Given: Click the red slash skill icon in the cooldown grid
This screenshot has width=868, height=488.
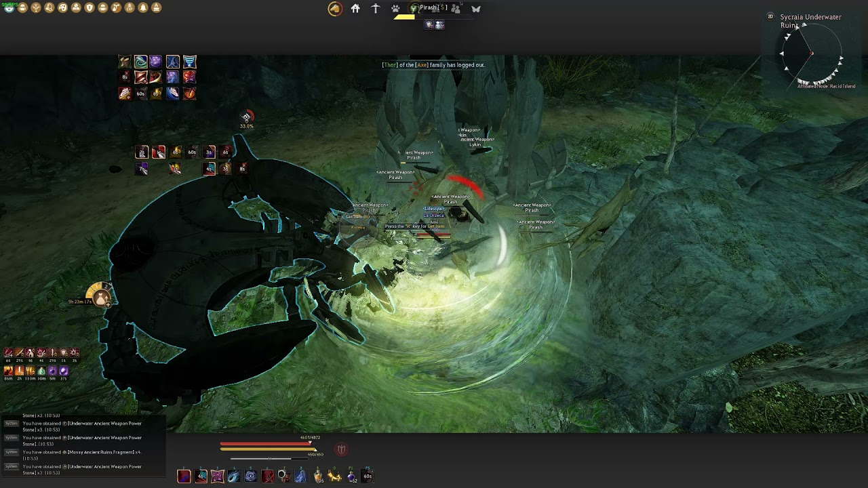Looking at the screenshot, I should [x=141, y=77].
